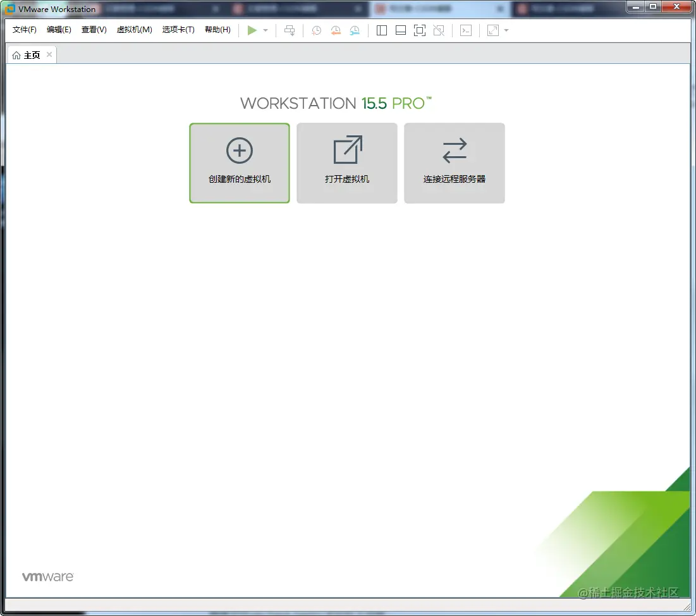Maximize the VMware Workstation window
This screenshot has height=616, width=696.
(x=653, y=7)
